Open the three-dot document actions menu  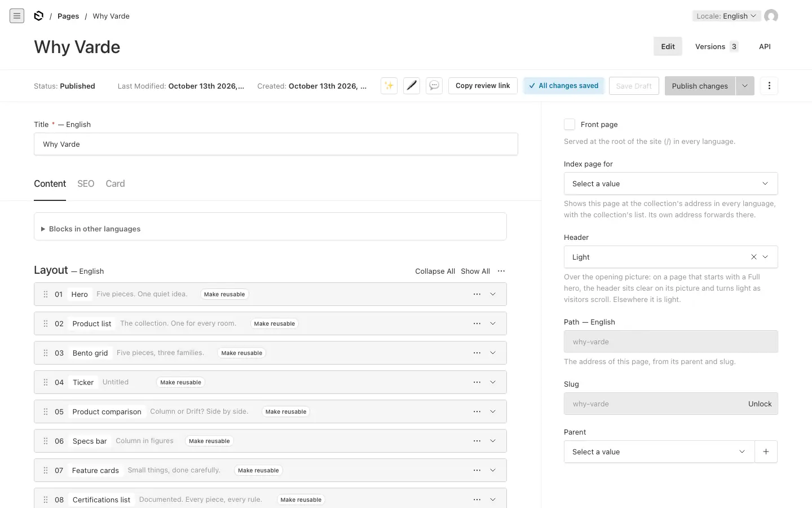[x=769, y=86]
